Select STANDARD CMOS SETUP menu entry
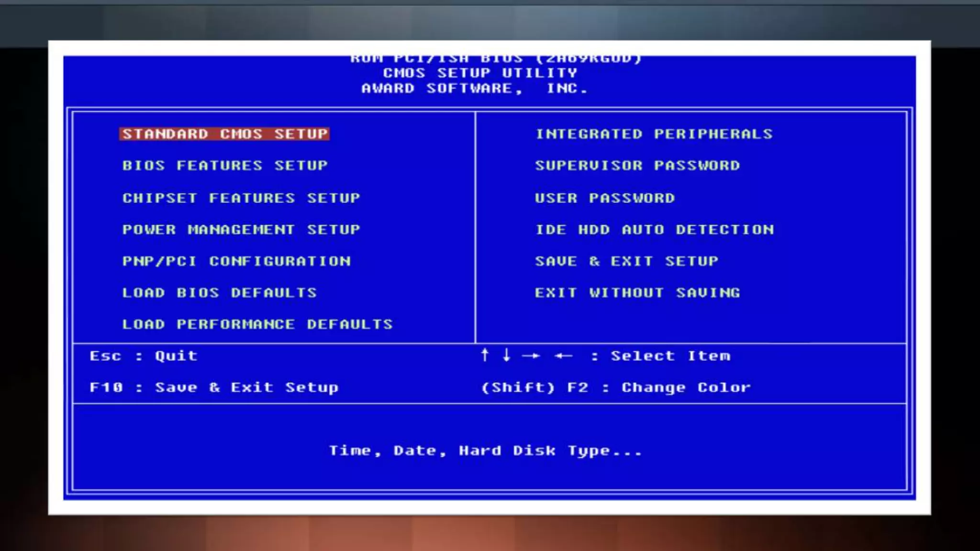 click(x=224, y=134)
